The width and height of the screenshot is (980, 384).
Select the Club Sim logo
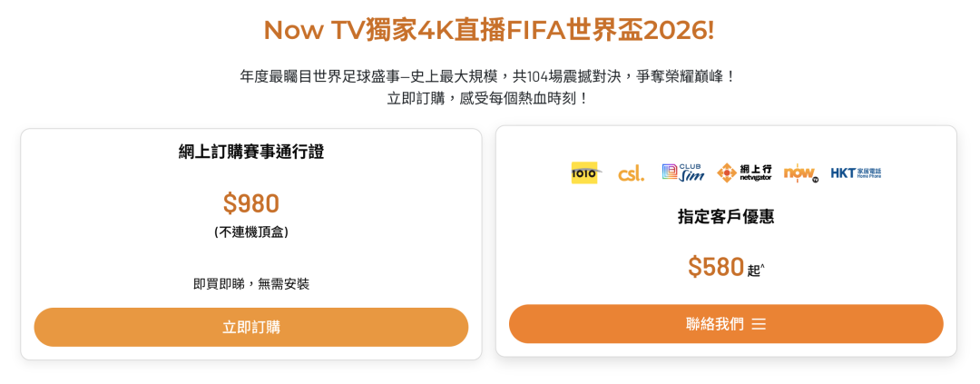pos(683,172)
